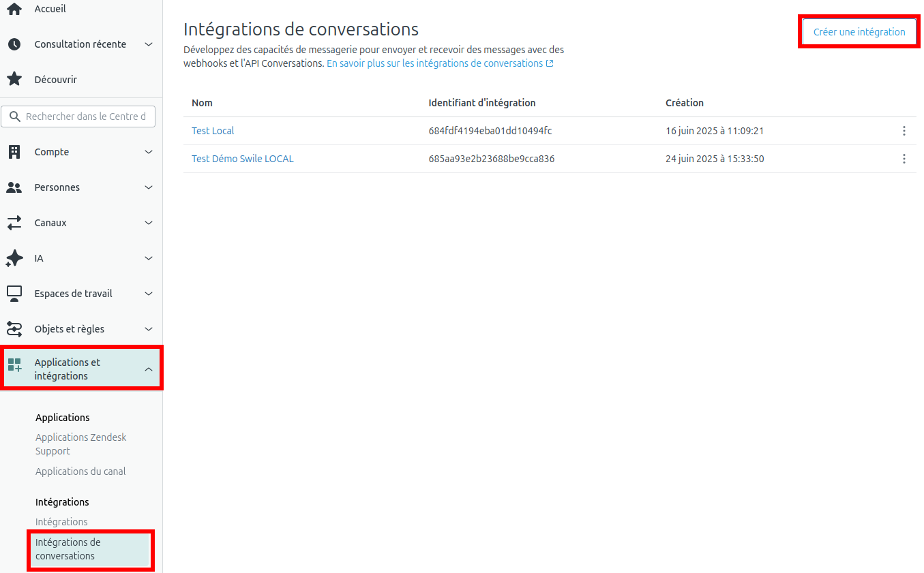The width and height of the screenshot is (924, 573).
Task: Collapse Applications et intégrations section
Action: [x=149, y=369]
